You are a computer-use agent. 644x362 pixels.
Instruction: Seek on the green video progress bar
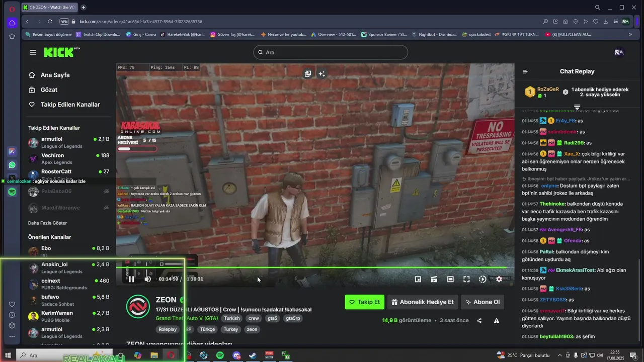tap(315, 267)
